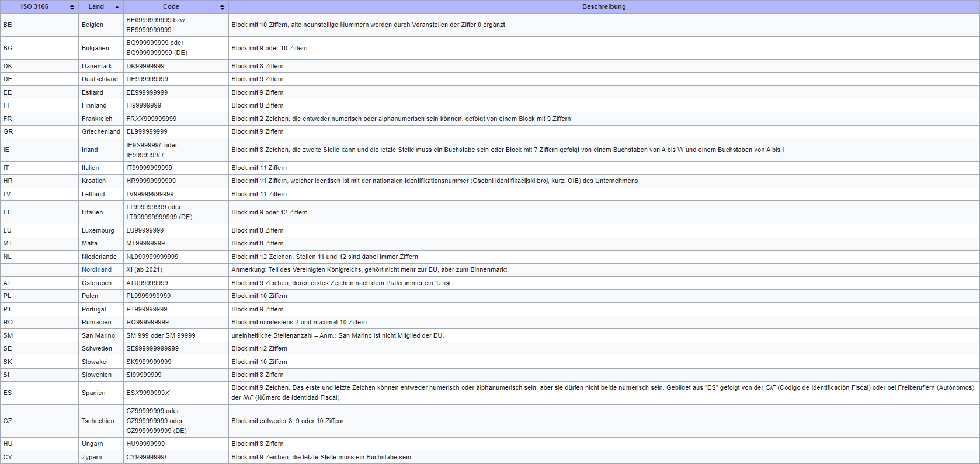Select the 'Frankreich' cell
Viewport: 980px width, 464px height.
click(101, 119)
